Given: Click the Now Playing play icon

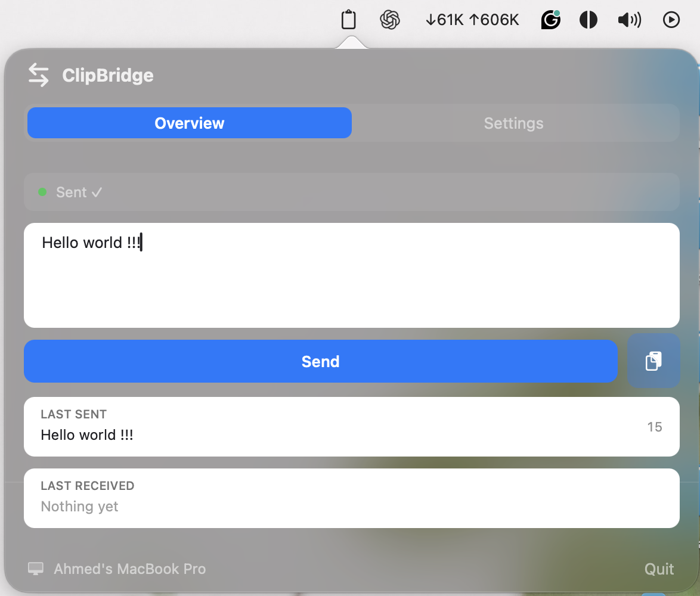Looking at the screenshot, I should coord(671,20).
